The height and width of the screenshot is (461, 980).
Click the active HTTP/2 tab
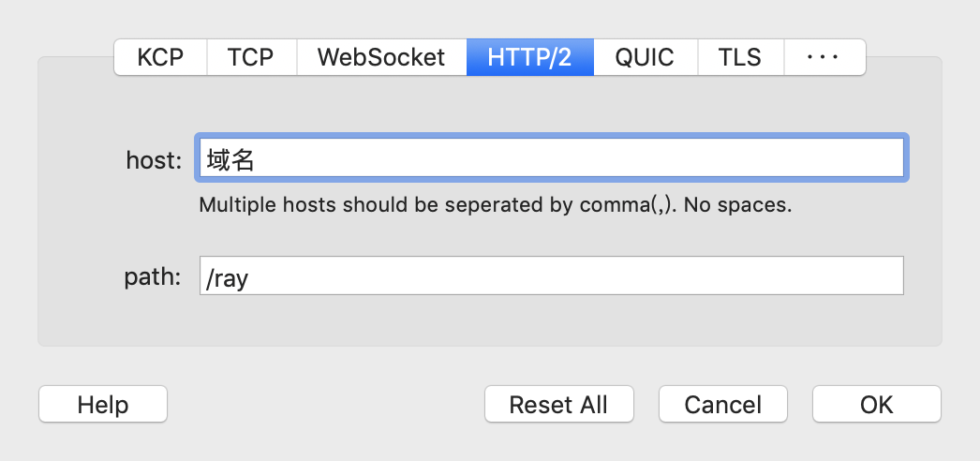[530, 57]
